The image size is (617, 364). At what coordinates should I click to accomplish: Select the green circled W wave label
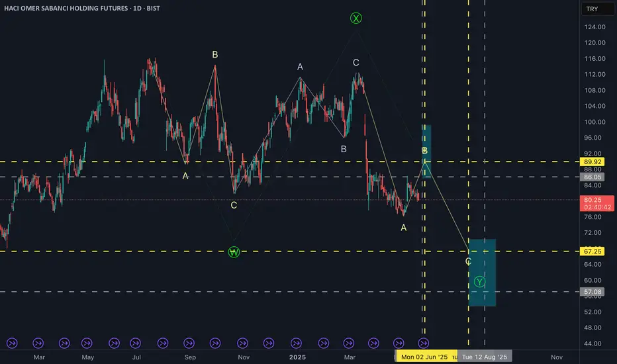pos(234,252)
